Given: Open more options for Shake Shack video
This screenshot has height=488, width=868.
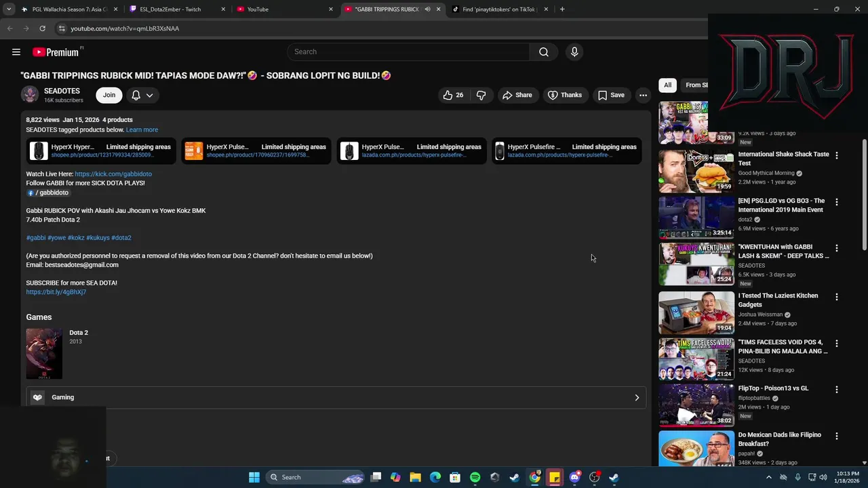Looking at the screenshot, I should point(836,156).
